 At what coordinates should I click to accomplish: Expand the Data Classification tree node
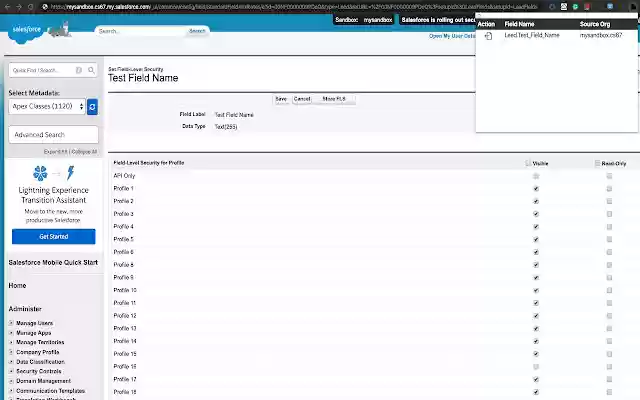[x=11, y=362]
